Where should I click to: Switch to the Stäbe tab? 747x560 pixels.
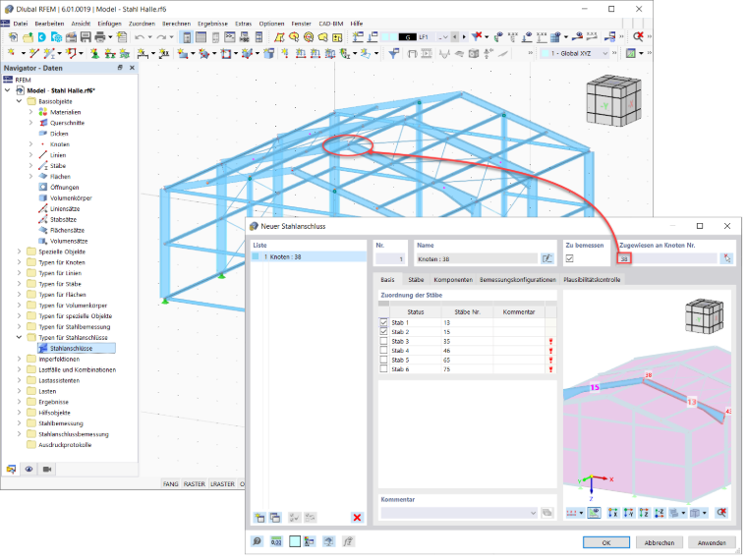click(416, 280)
